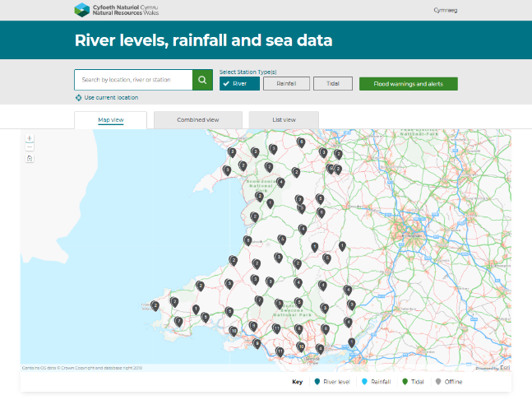This screenshot has width=532, height=400.
Task: Zoom in on the map
Action: [30, 138]
